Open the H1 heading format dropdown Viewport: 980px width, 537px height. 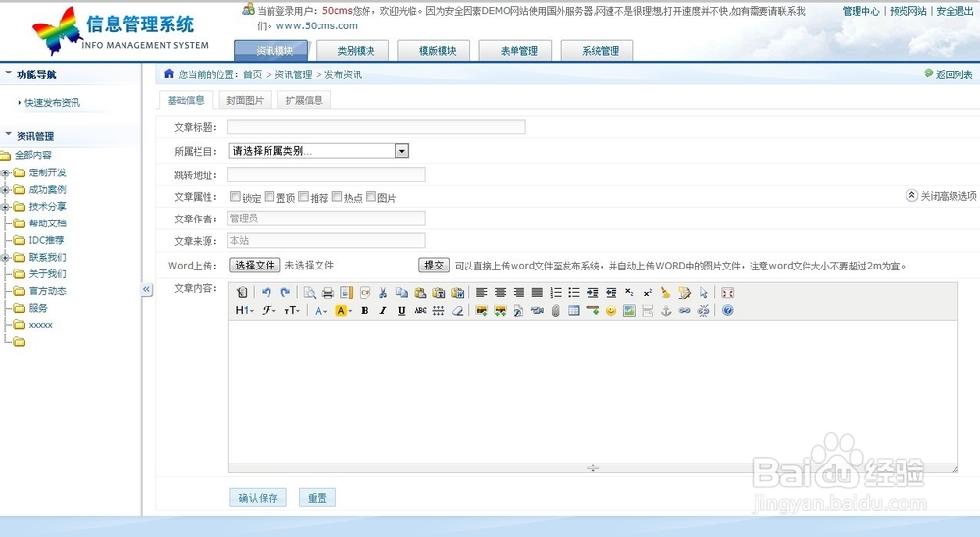[x=244, y=310]
